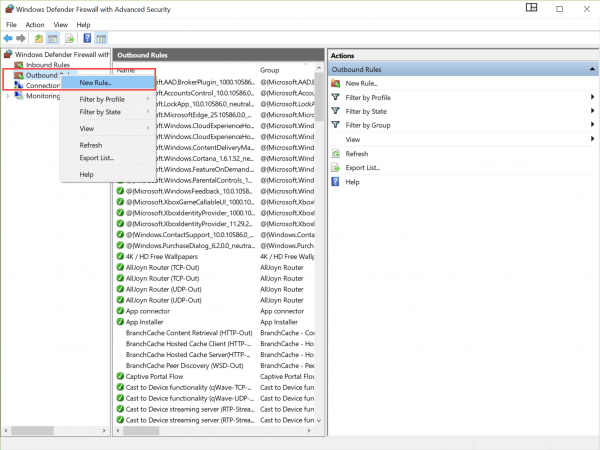Viewport: 600px width, 450px height.
Task: Open the Help toolbar icon
Action: (x=87, y=38)
